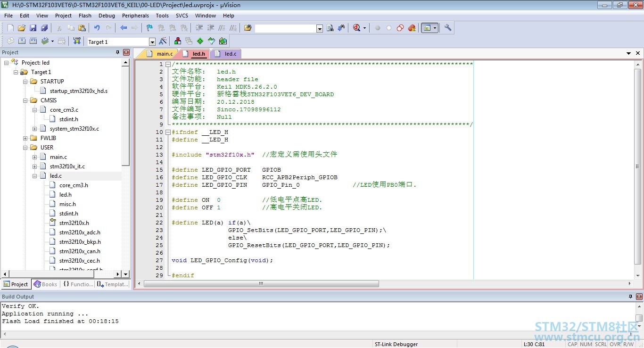Open the editor tab list dropdown arrow
644x348 pixels.
click(x=628, y=53)
